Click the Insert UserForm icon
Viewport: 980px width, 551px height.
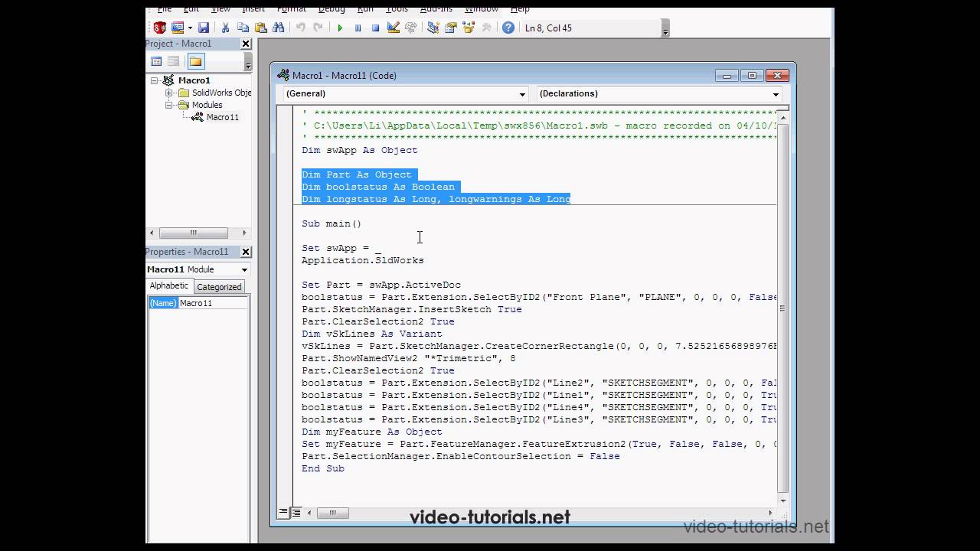(x=178, y=28)
